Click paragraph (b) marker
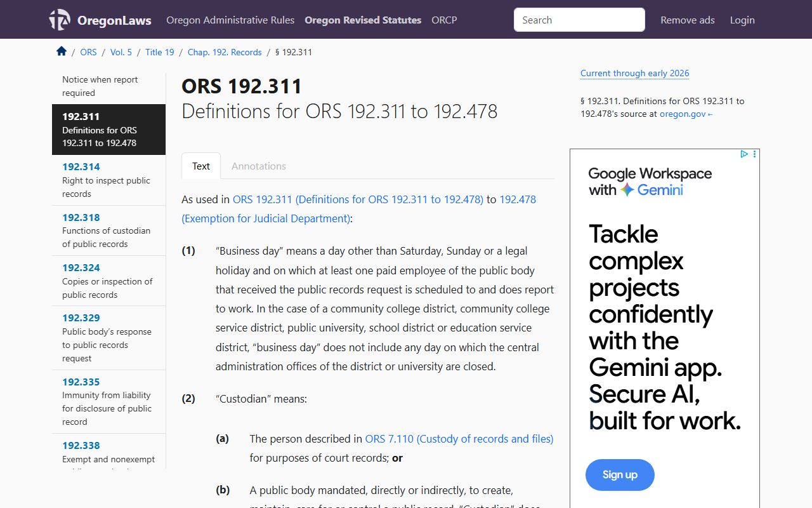 click(223, 490)
